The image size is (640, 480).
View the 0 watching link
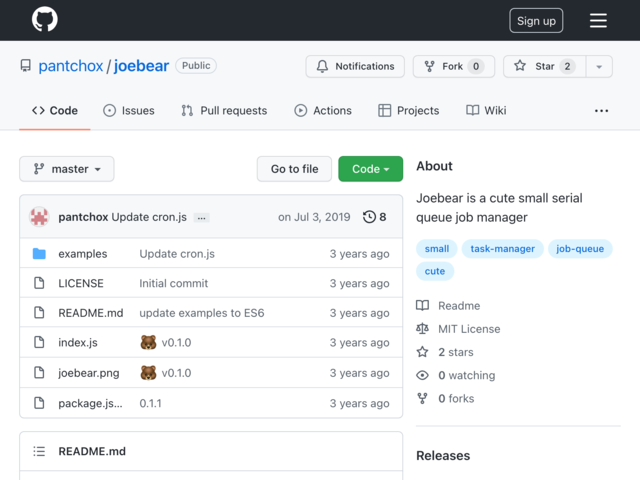click(x=456, y=376)
